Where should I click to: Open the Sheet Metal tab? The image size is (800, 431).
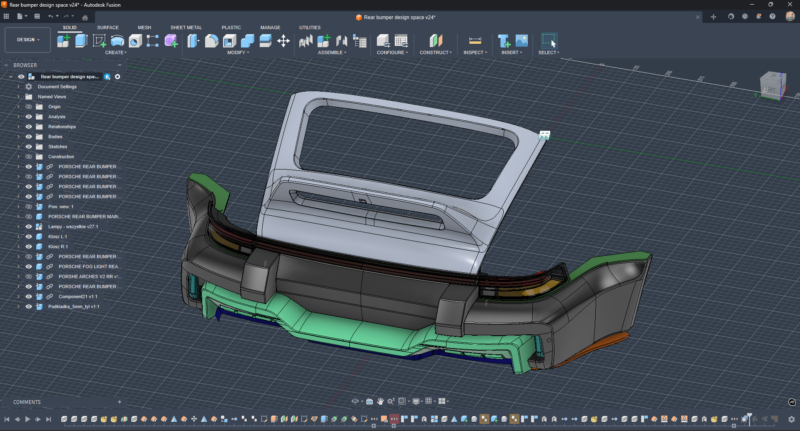click(184, 27)
